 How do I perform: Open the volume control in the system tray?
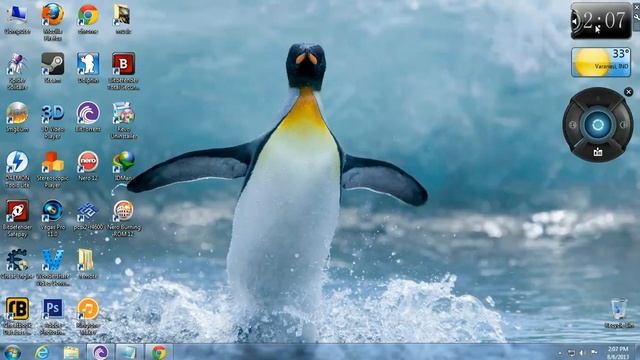[x=582, y=353]
